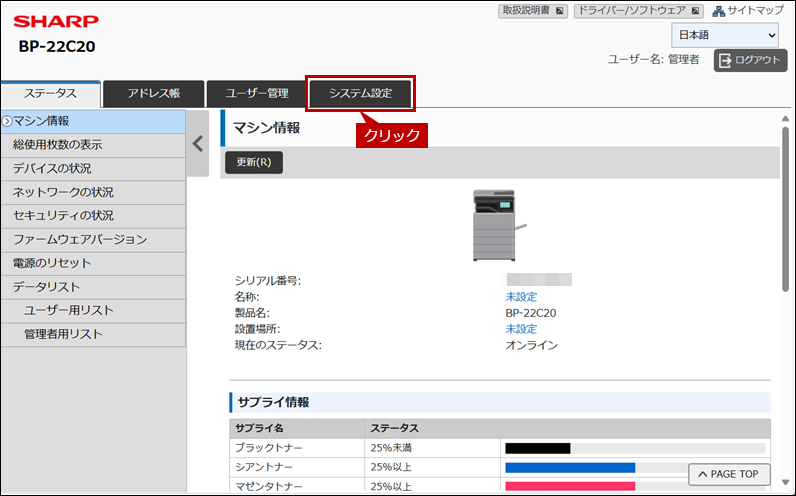Open the 日本語 language dropdown
The image size is (796, 496).
[725, 35]
